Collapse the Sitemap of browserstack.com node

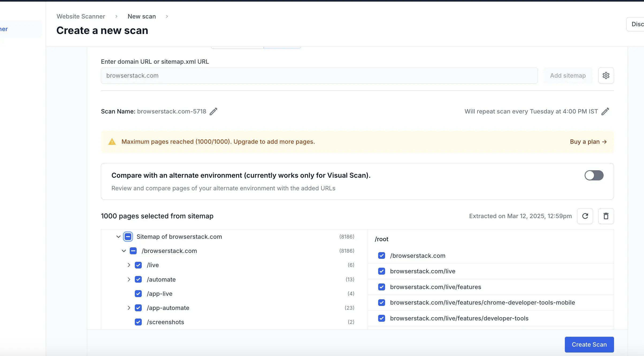coord(118,237)
